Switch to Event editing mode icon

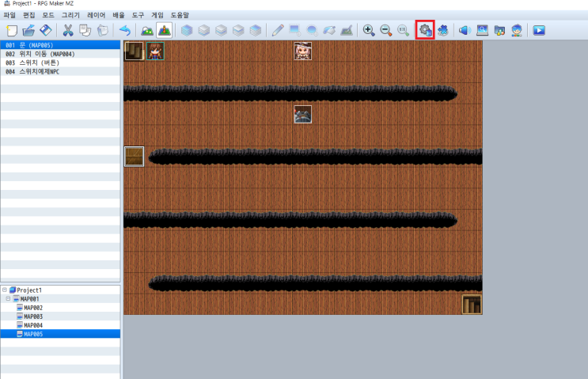point(165,30)
